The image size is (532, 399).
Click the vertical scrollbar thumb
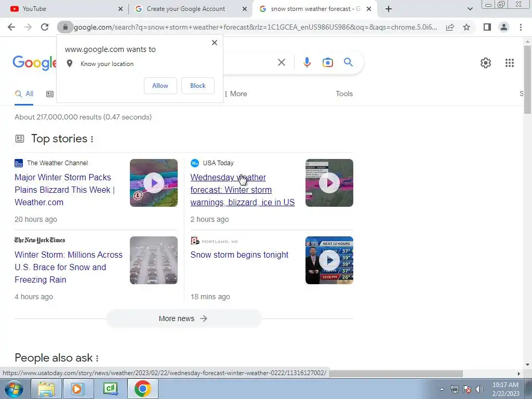[x=527, y=79]
